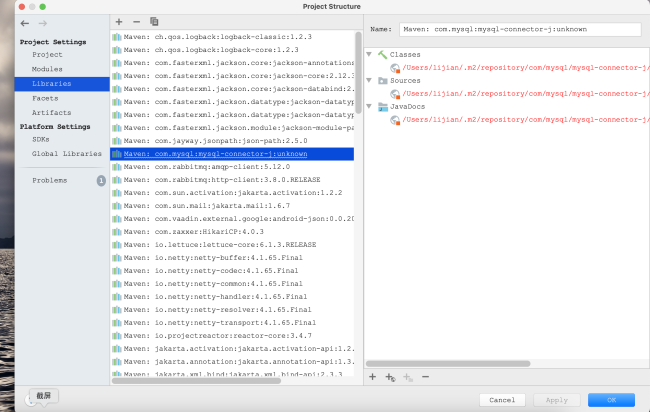
Task: Remove the selected library
Action: 136,22
